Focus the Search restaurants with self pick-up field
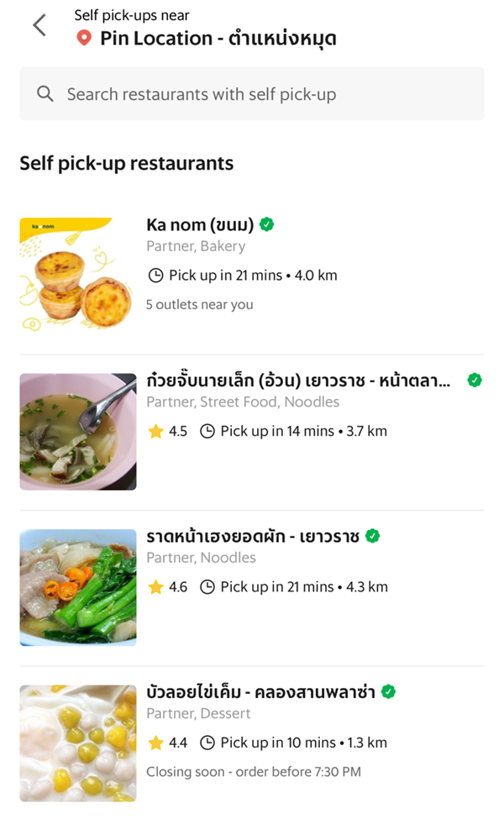504x819 pixels. [252, 94]
